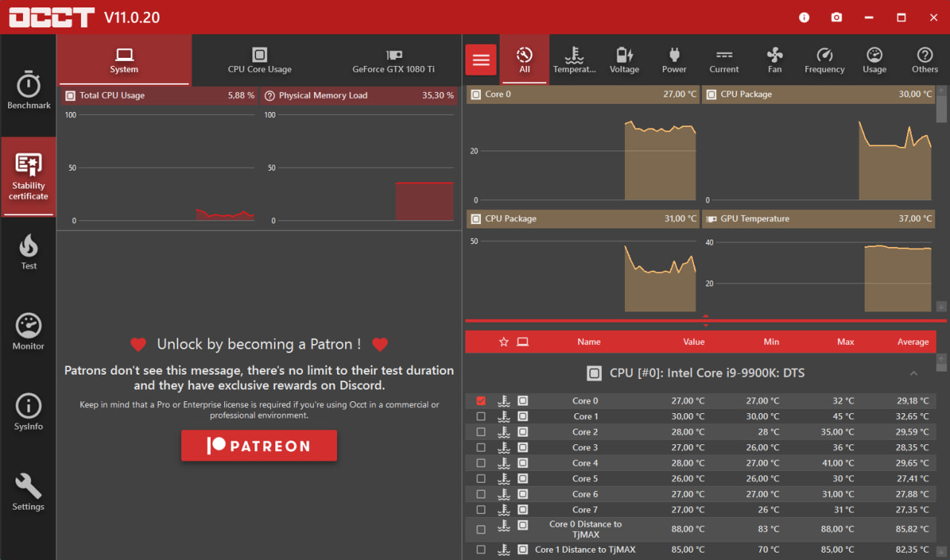Click the computer column icon in table header

[522, 342]
